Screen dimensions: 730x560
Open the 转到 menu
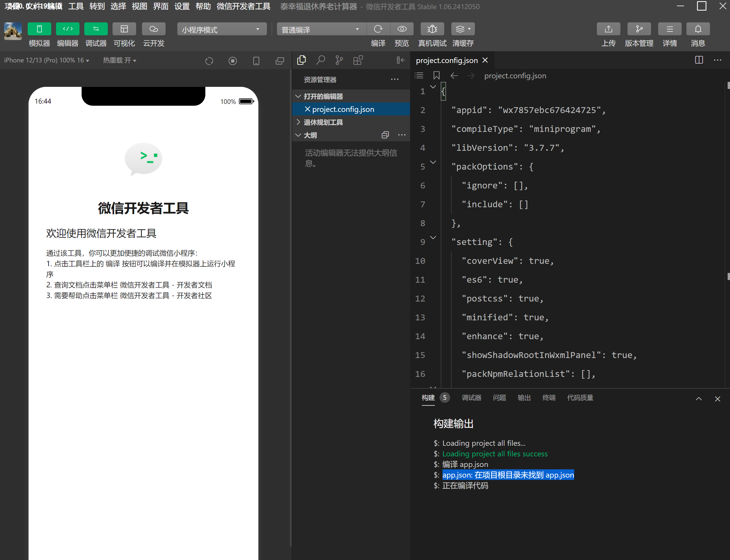point(97,6)
